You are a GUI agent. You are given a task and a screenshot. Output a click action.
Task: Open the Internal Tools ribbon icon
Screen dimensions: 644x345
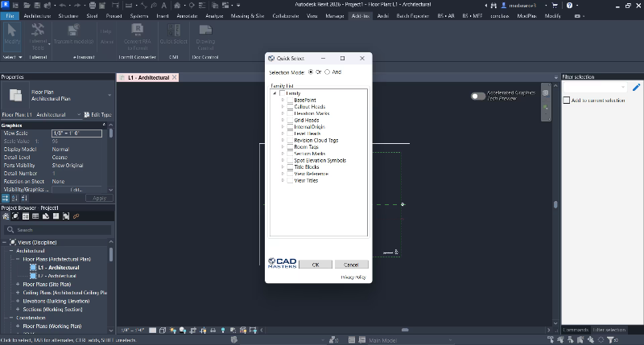pos(37,31)
